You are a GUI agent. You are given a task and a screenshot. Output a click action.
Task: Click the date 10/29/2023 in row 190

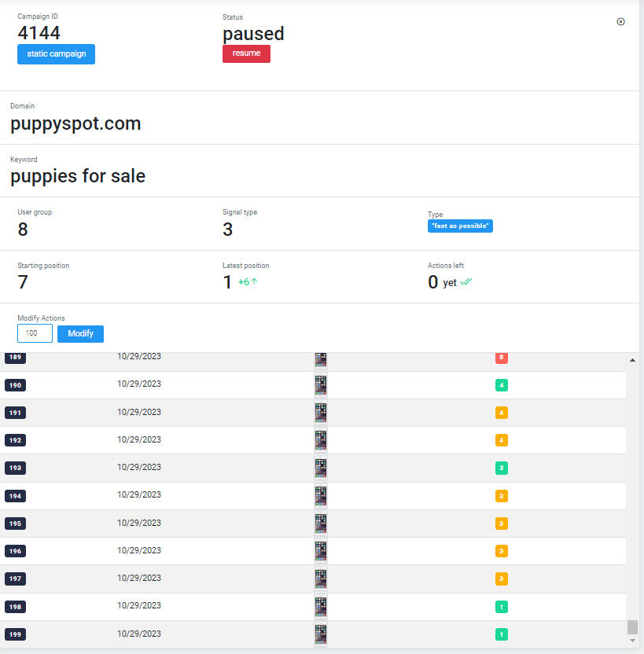[139, 384]
